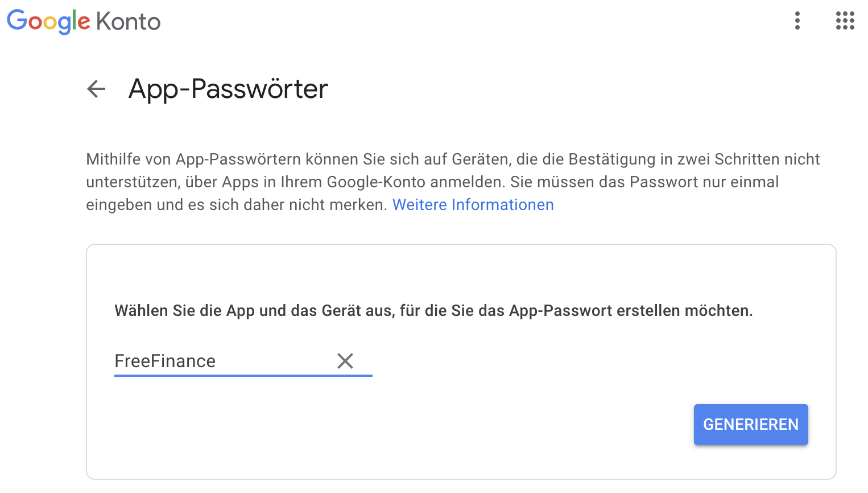
Task: Go back using the left arrow
Action: 97,89
